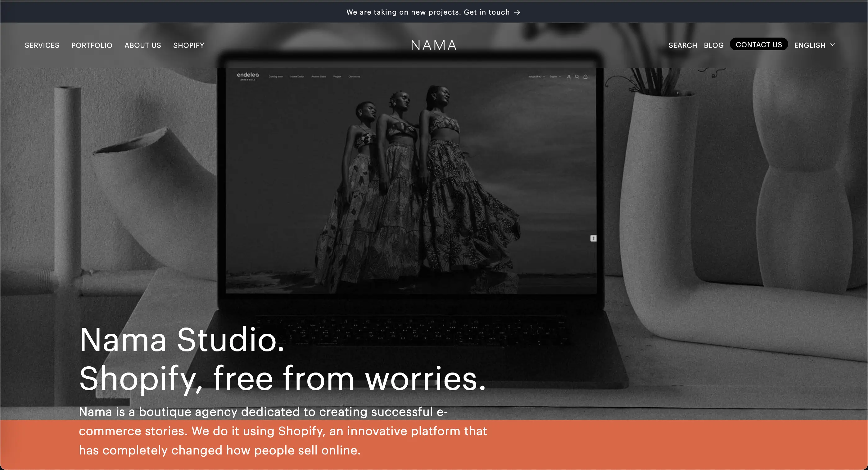Click the endelea logo on laptop screen

[x=248, y=76]
